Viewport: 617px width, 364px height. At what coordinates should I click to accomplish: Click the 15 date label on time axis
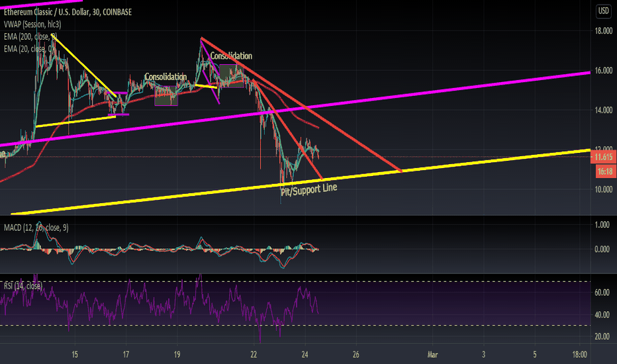[75, 355]
